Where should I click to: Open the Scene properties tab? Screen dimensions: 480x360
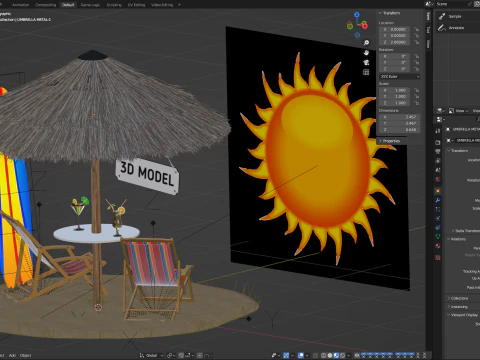tap(438, 170)
